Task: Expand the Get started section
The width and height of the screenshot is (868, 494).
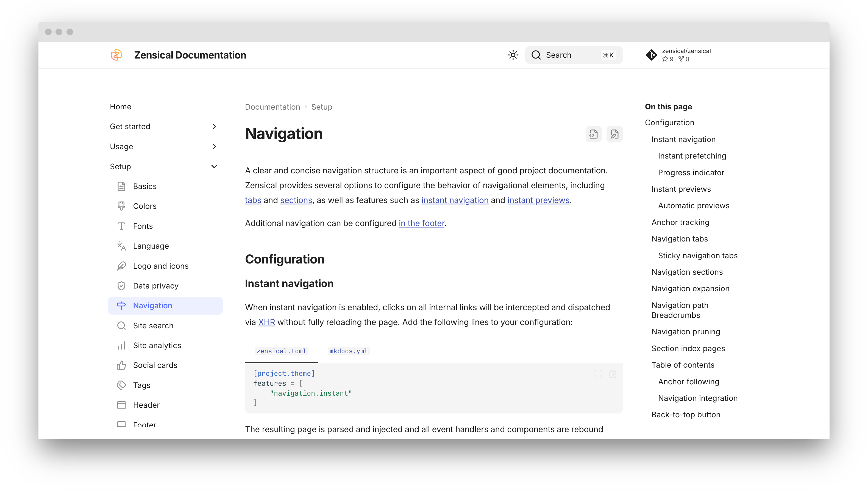Action: 214,127
